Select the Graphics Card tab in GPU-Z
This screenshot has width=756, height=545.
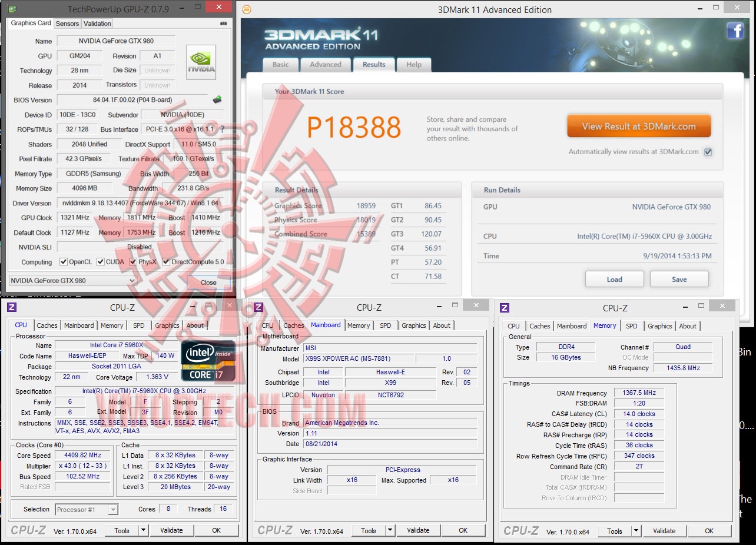31,23
